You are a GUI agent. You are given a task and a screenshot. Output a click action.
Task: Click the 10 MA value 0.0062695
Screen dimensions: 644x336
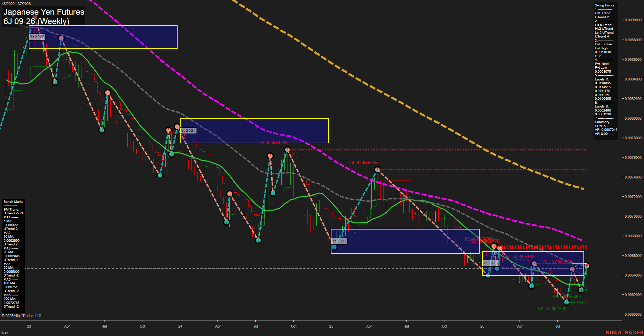11,241
